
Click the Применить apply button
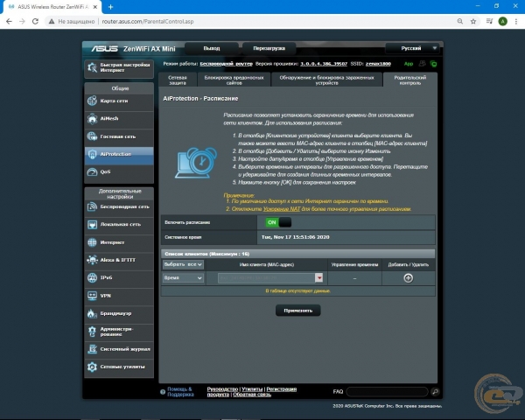[298, 311]
